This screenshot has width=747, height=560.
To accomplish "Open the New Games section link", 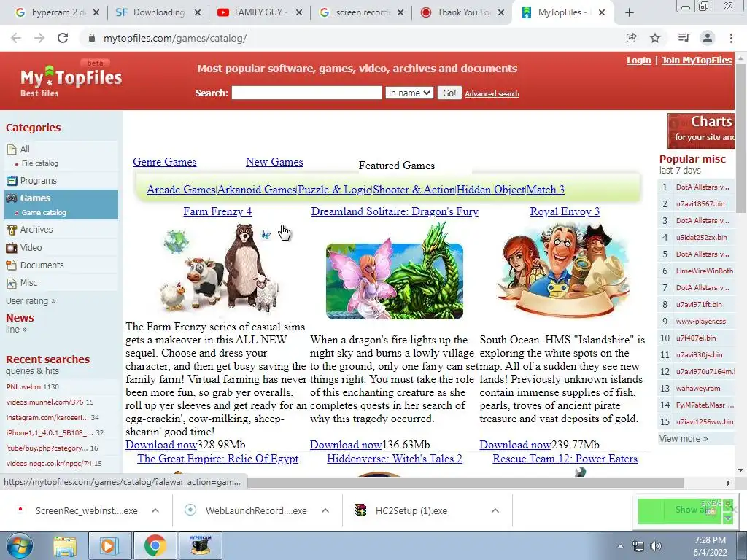I will pos(274,162).
